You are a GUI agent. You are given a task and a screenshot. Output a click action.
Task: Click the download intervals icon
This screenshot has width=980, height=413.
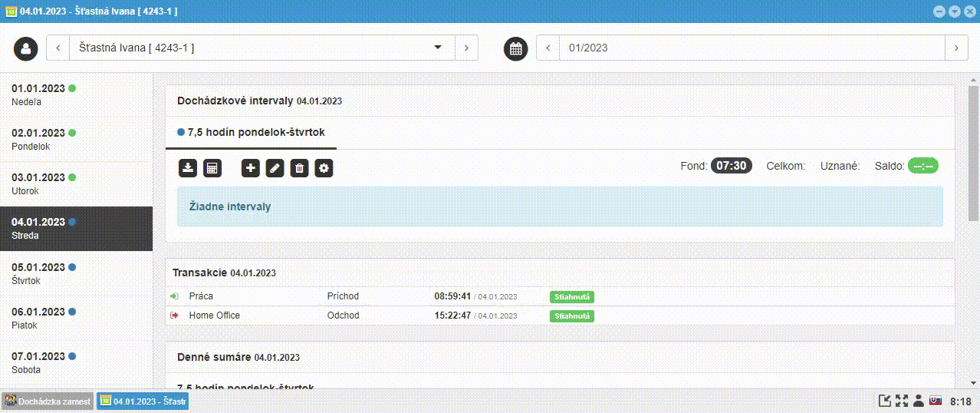click(187, 168)
